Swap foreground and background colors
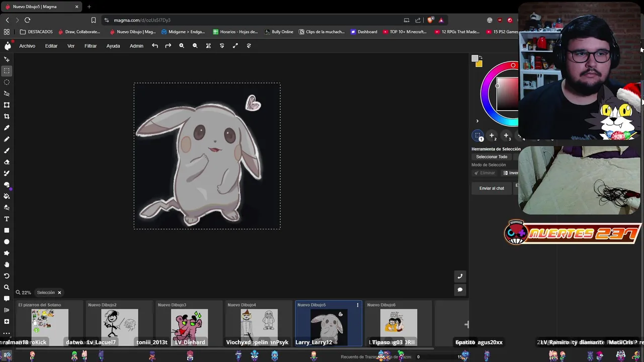This screenshot has height=362, width=644. (x=480, y=57)
